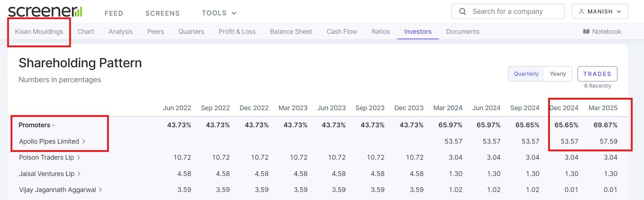Click the 8 Recently label
644x200 pixels.
(598, 86)
